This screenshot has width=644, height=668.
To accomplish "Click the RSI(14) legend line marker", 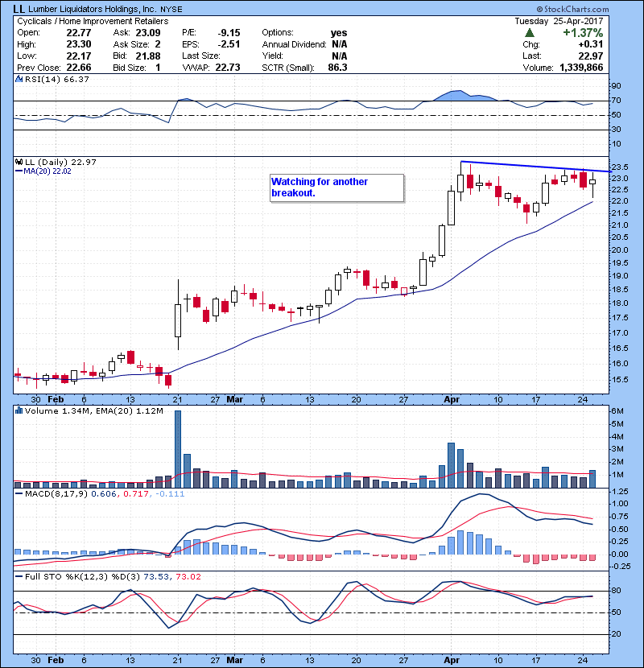I will click(x=19, y=80).
